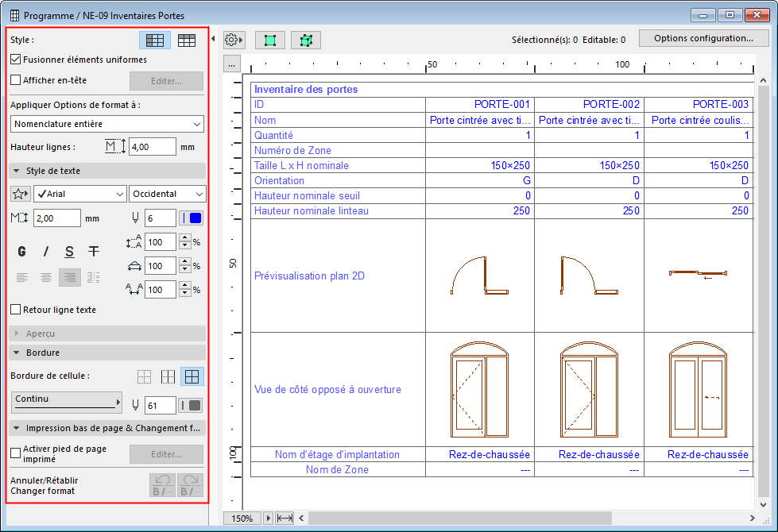778x532 pixels.
Task: Enable the Afficher en-tête checkbox
Action: tap(16, 80)
